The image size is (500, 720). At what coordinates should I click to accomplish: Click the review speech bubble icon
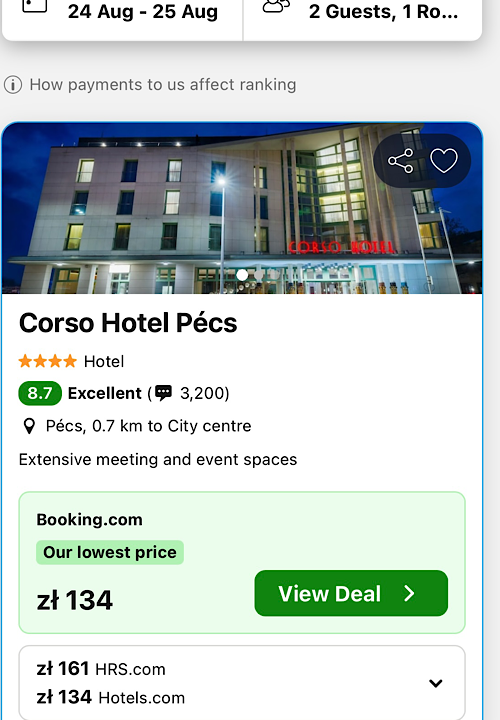point(163,393)
